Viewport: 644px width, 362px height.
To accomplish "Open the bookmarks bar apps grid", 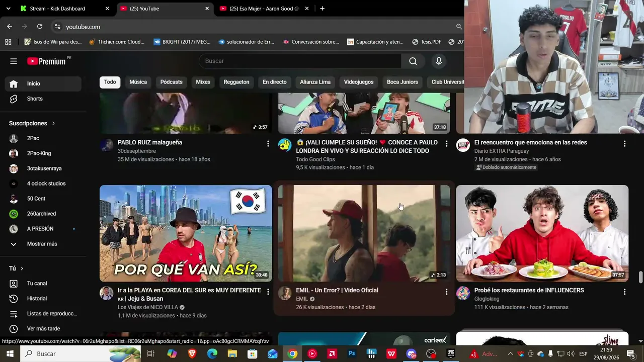I will pos(8,42).
